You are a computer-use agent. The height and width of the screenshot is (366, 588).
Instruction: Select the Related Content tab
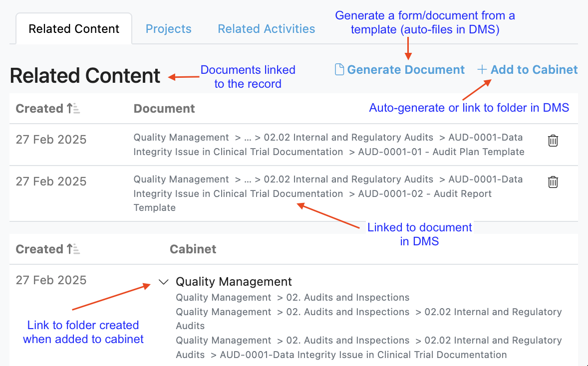click(74, 29)
